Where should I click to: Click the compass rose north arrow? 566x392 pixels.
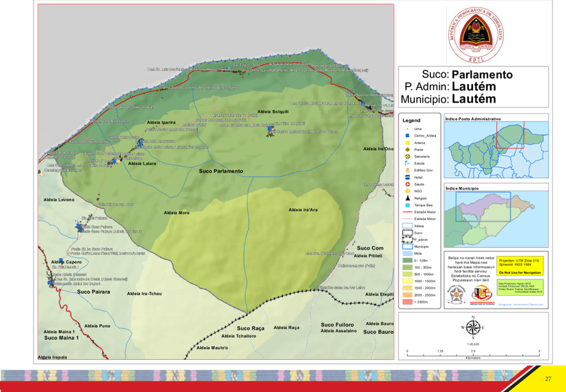[x=472, y=327]
